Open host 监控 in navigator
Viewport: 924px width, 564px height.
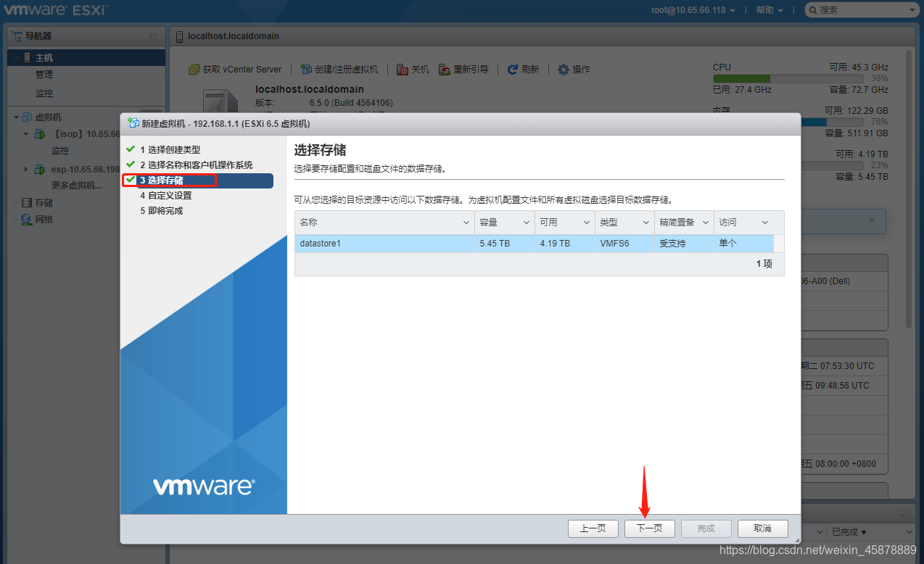44,94
